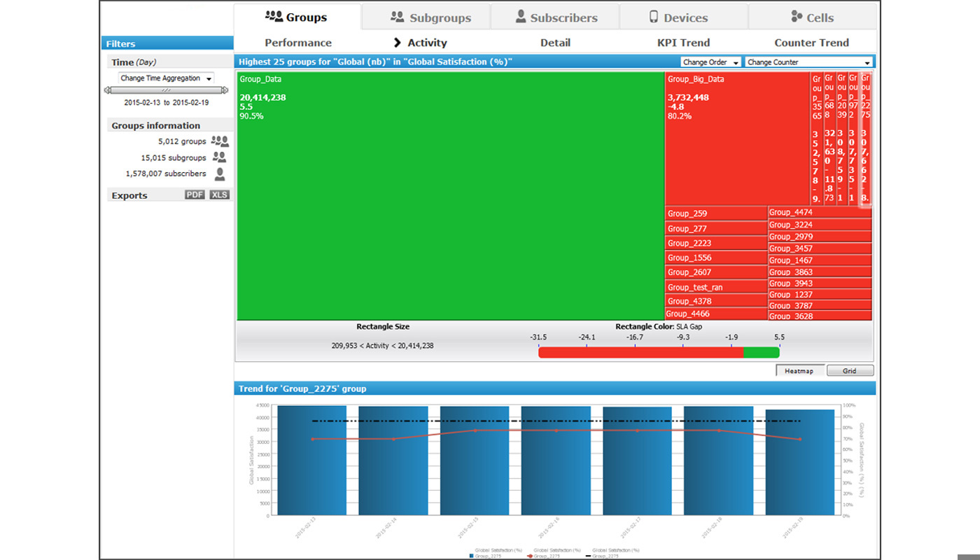Select the Group_4474 heatmap cell
The width and height of the screenshot is (980, 560).
tap(820, 212)
